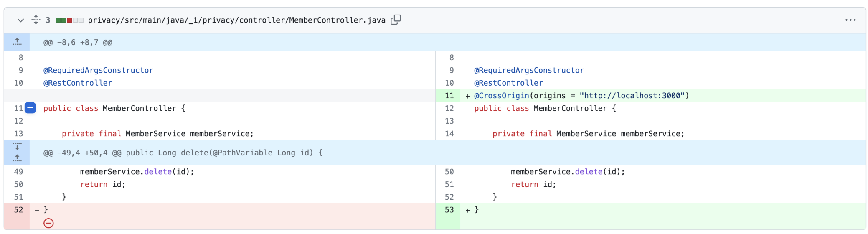This screenshot has width=868, height=234.
Task: Expand up arrow above line 49
Action: tap(17, 158)
